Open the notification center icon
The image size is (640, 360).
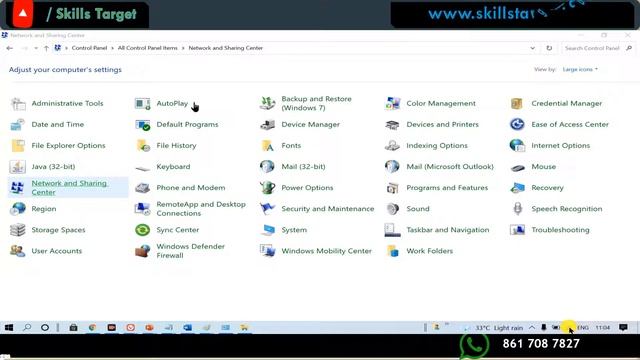623,327
